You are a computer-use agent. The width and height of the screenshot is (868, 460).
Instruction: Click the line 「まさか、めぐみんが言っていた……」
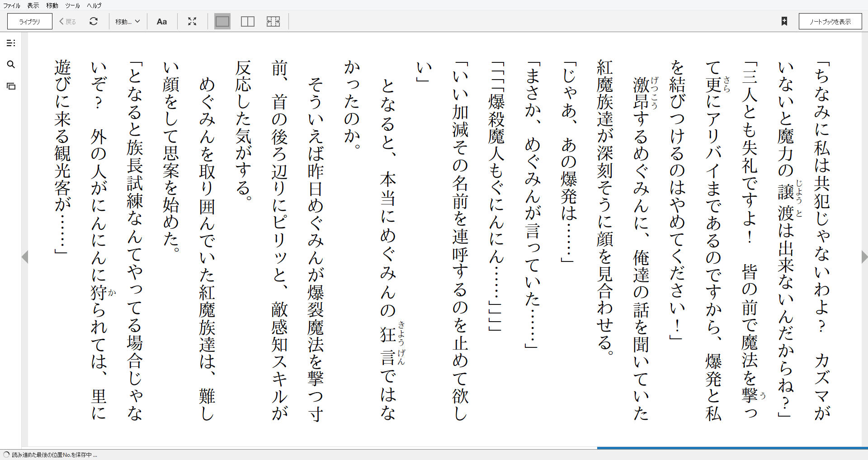(x=533, y=204)
